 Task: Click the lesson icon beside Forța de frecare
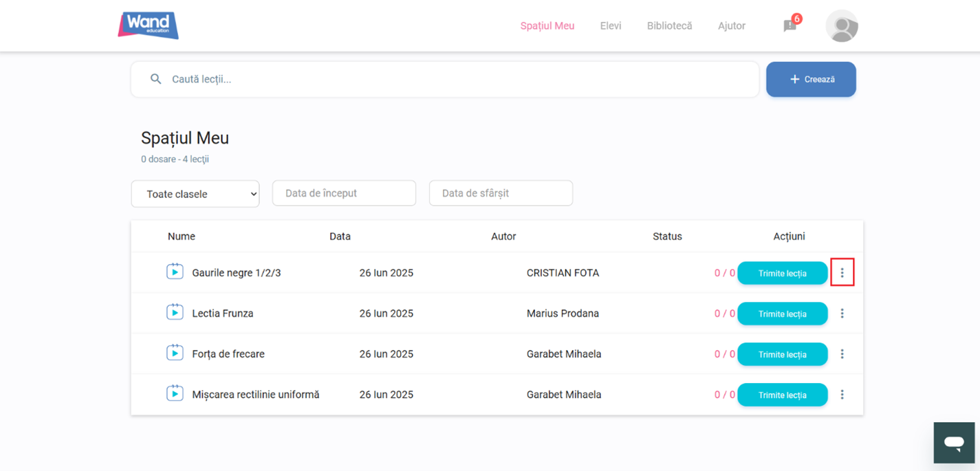[175, 353]
